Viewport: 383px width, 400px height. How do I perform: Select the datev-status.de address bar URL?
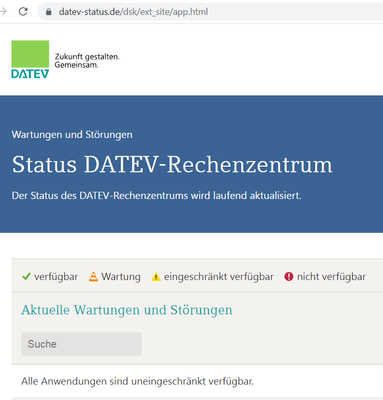click(133, 12)
